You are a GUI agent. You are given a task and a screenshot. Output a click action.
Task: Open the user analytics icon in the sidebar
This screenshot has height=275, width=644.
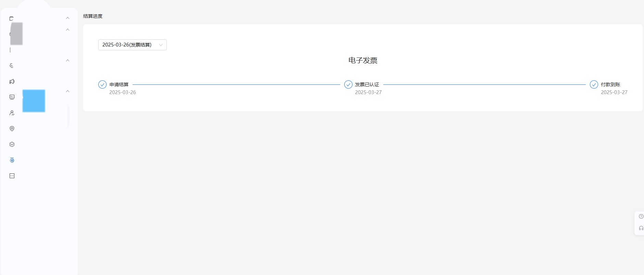click(x=12, y=113)
